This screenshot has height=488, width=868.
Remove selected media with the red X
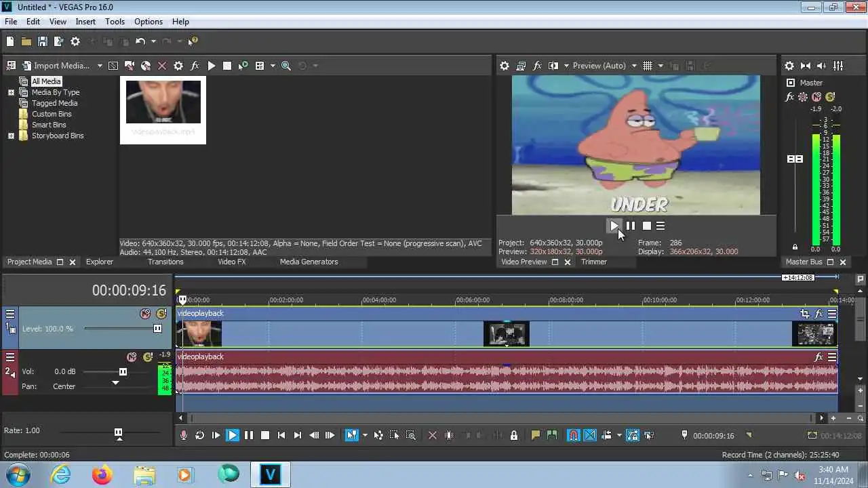pyautogui.click(x=162, y=66)
